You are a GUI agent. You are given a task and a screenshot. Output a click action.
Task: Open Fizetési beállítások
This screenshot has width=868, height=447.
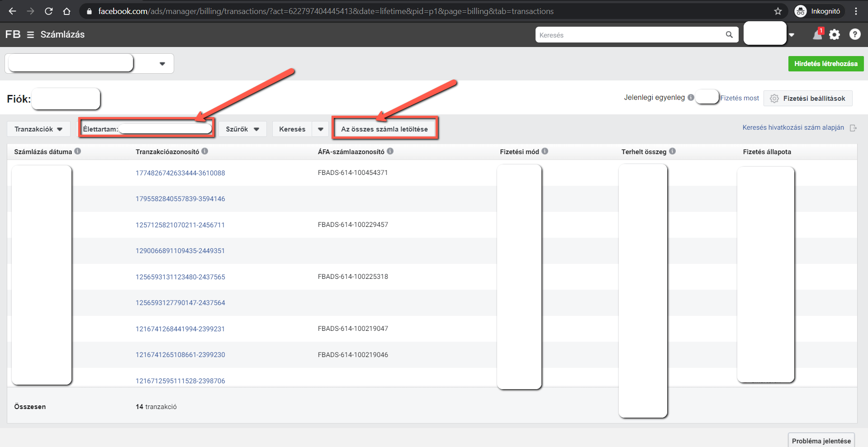coord(808,98)
